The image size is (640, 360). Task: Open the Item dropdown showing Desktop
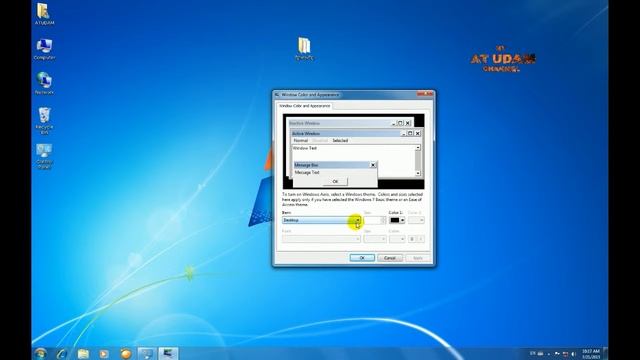[322, 220]
